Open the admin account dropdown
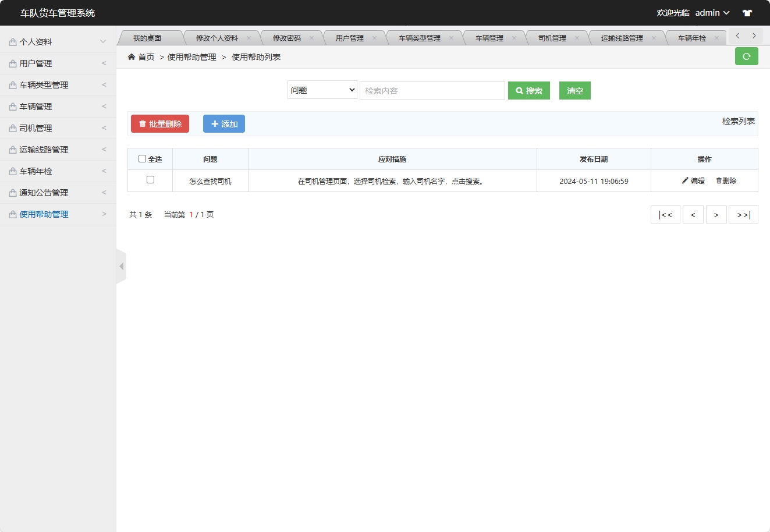The height and width of the screenshot is (532, 770). 711,12
